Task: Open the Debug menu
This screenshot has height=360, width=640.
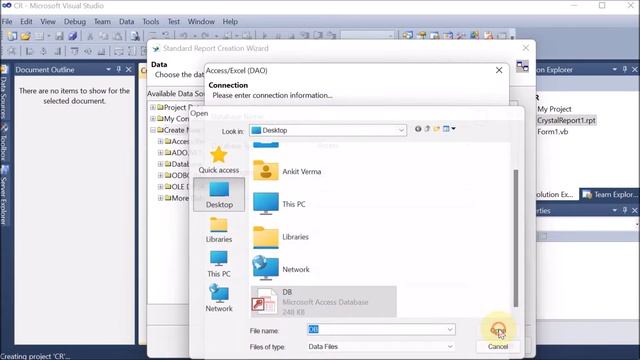Action: click(75, 22)
